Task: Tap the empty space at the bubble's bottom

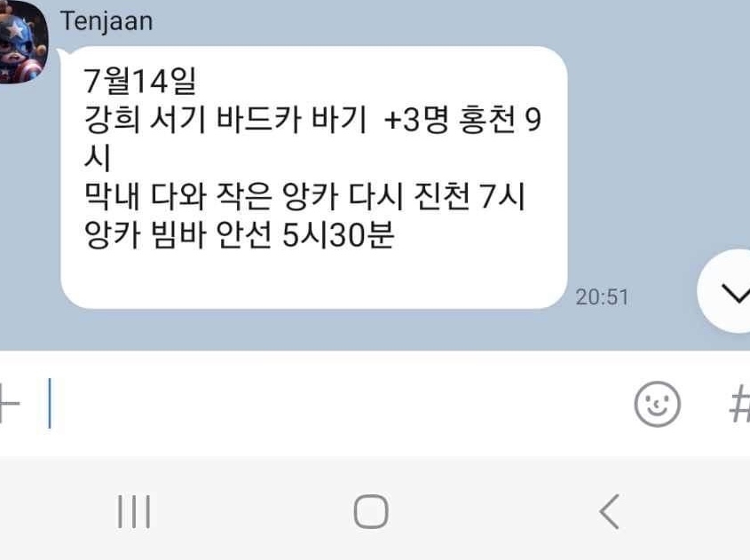Action: pyautogui.click(x=314, y=280)
